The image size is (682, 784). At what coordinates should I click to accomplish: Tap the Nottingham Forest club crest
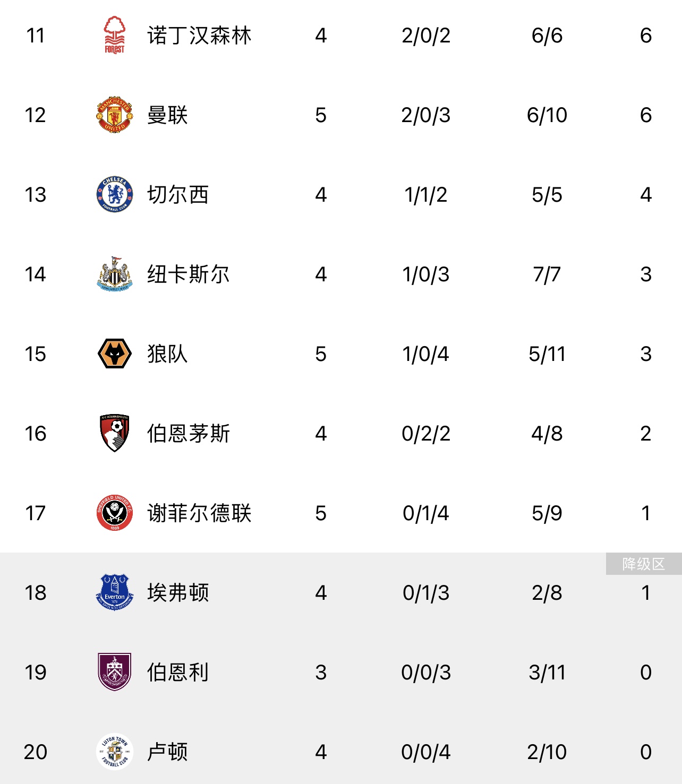(114, 35)
